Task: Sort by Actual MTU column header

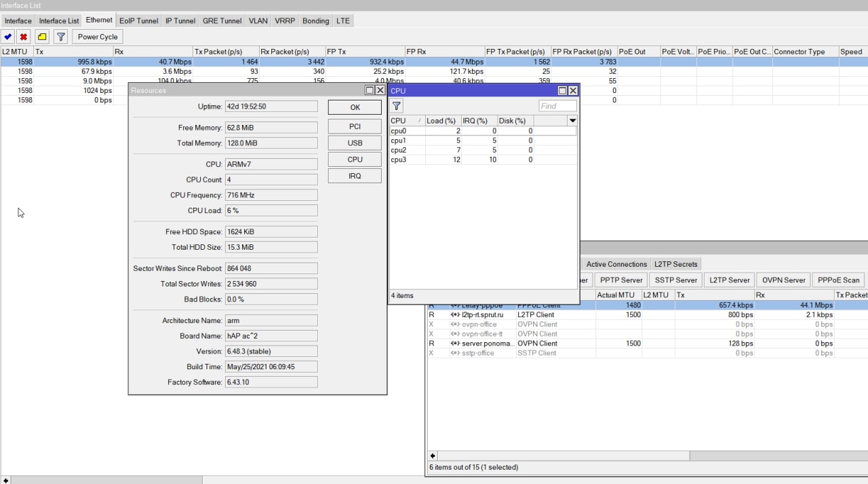Action: 618,295
